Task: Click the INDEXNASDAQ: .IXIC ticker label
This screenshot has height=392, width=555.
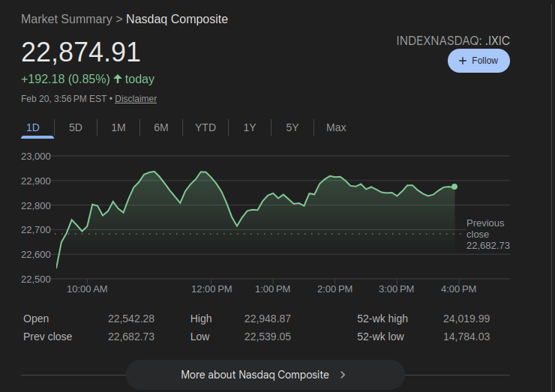Action: (x=453, y=40)
